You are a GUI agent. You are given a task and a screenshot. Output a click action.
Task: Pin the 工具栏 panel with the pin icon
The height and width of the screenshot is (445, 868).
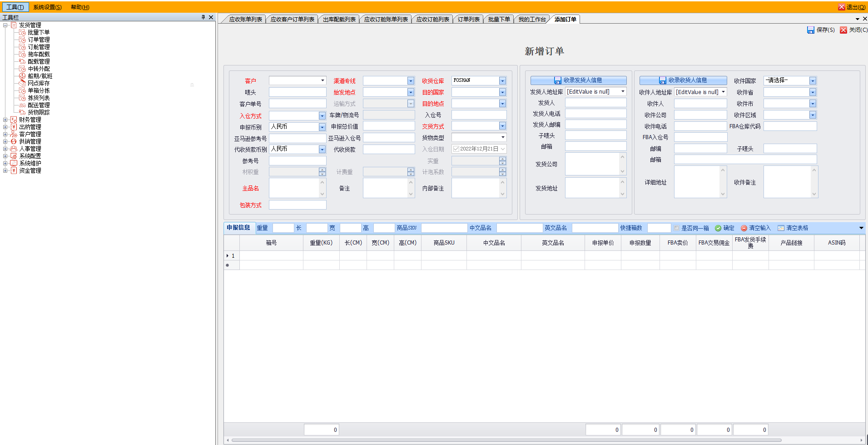(203, 17)
